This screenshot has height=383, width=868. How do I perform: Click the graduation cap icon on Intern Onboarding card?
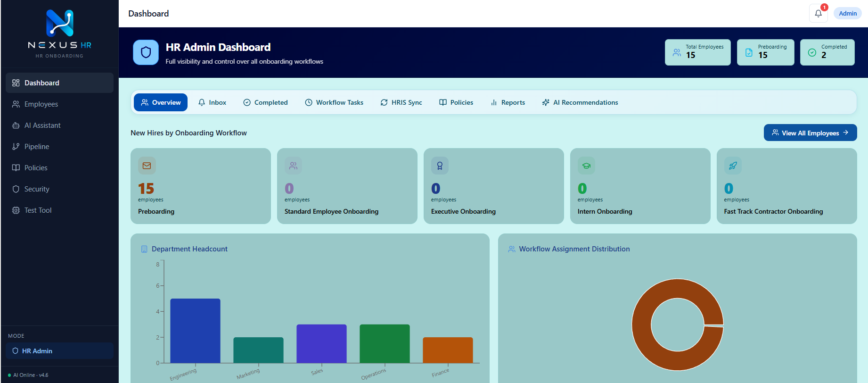point(586,166)
